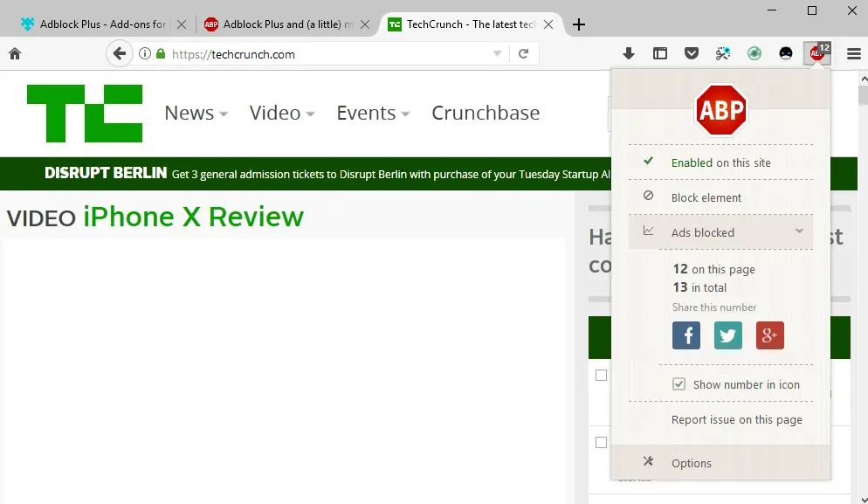Image resolution: width=868 pixels, height=504 pixels.
Task: Open site information icon in the address bar
Action: [144, 54]
